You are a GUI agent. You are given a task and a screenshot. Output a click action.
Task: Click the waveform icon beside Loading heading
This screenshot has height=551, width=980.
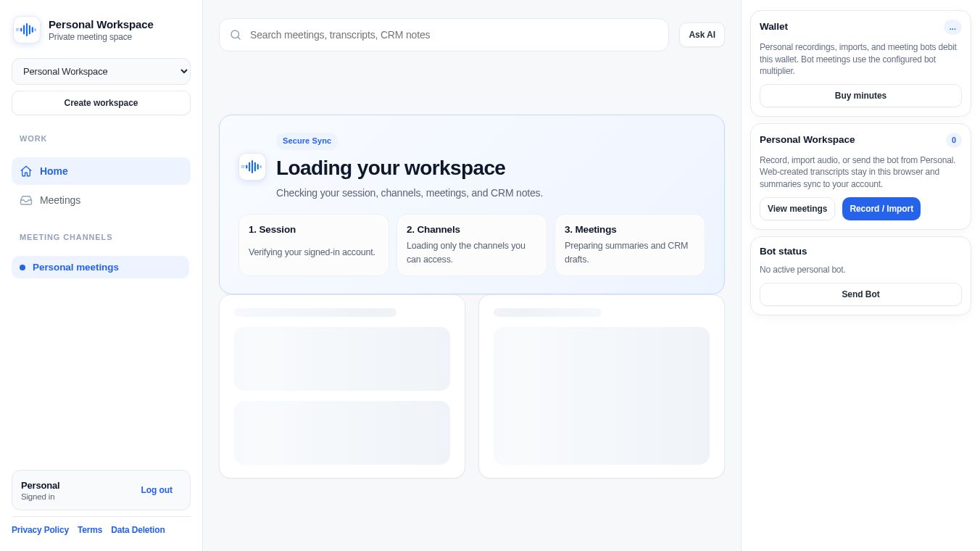(252, 167)
